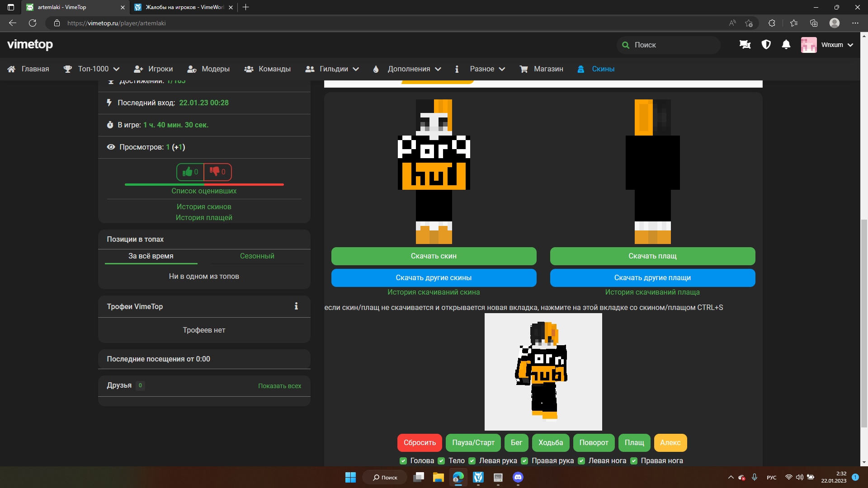The width and height of the screenshot is (868, 488).
Task: Click the info icon in Трофеи VimeTop panel
Action: [x=296, y=306]
